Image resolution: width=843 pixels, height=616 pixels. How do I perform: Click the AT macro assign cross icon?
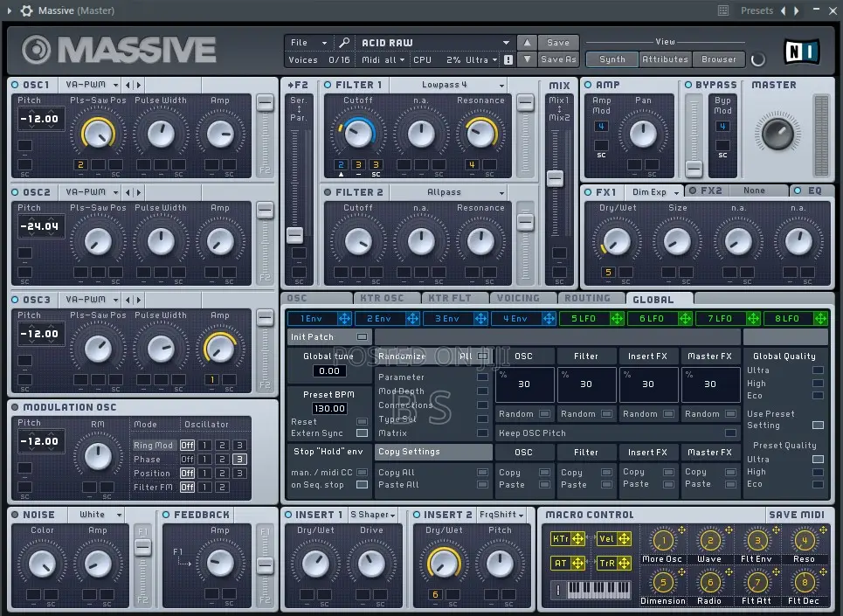pyautogui.click(x=578, y=563)
